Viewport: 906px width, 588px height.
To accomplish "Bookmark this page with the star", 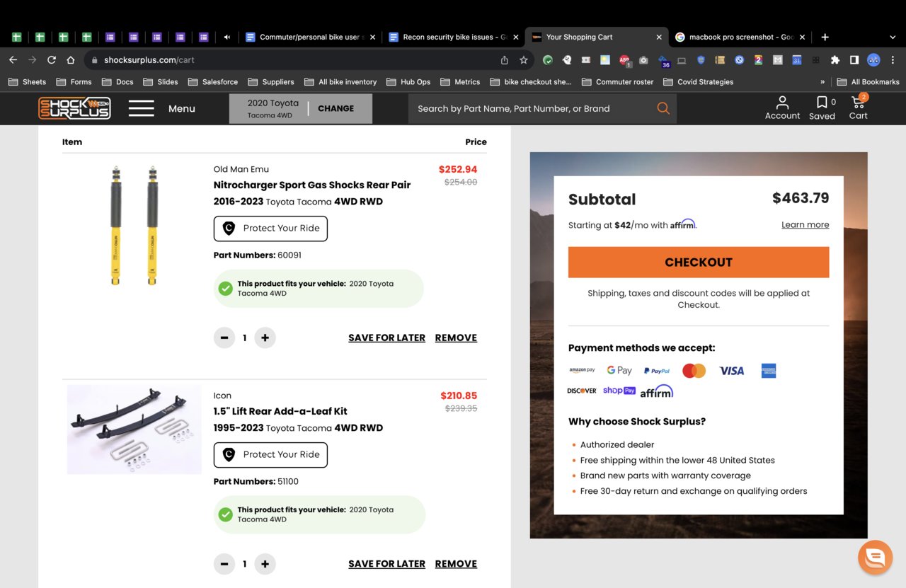I will click(x=524, y=60).
